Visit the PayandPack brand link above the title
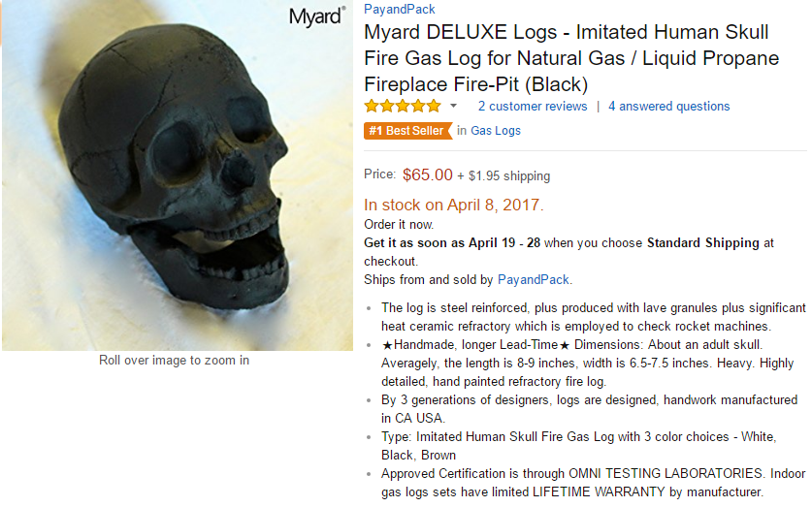812x507 pixels. [399, 10]
